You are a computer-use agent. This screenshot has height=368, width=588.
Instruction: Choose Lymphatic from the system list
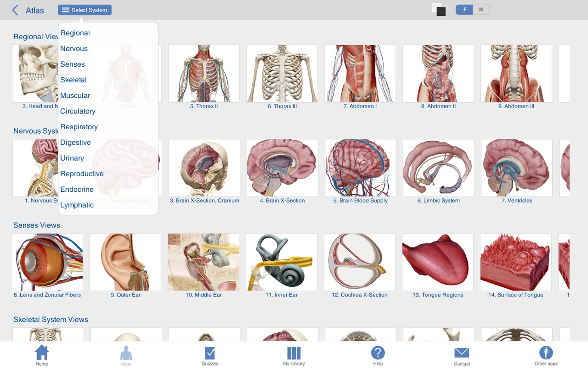point(77,205)
